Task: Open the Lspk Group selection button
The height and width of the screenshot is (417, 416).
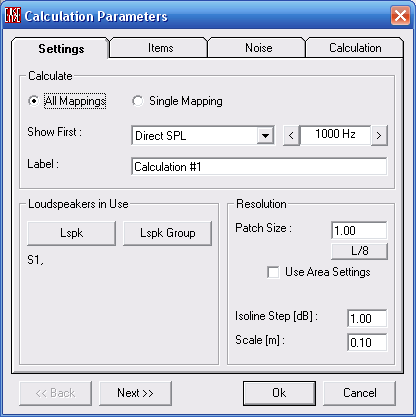Action: 168,233
